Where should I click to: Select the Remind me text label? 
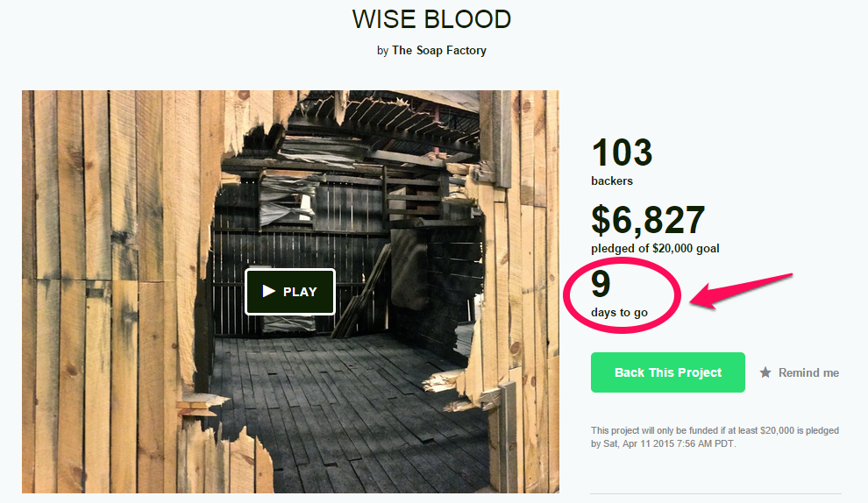tap(808, 373)
